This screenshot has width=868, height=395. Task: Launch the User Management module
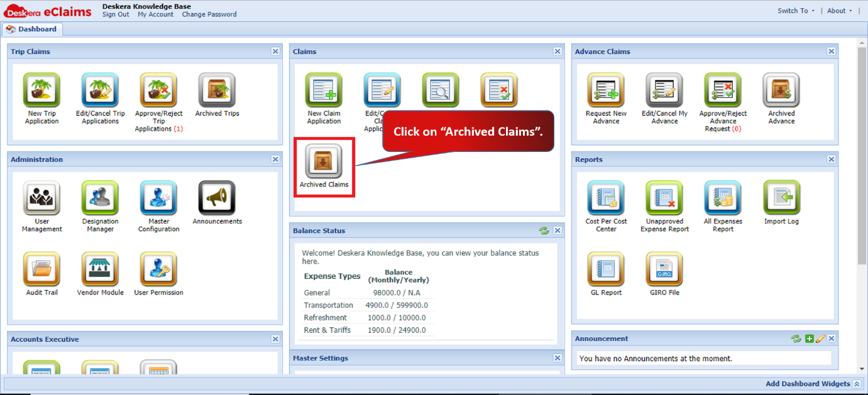41,198
